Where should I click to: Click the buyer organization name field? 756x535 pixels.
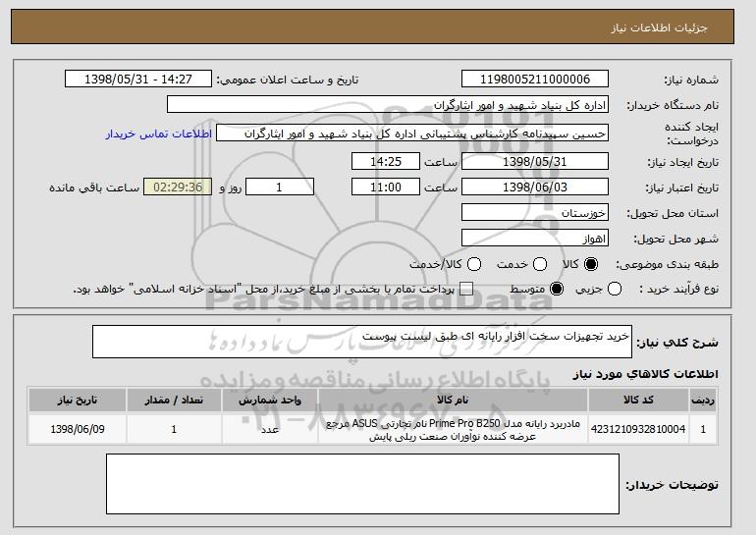[388, 105]
